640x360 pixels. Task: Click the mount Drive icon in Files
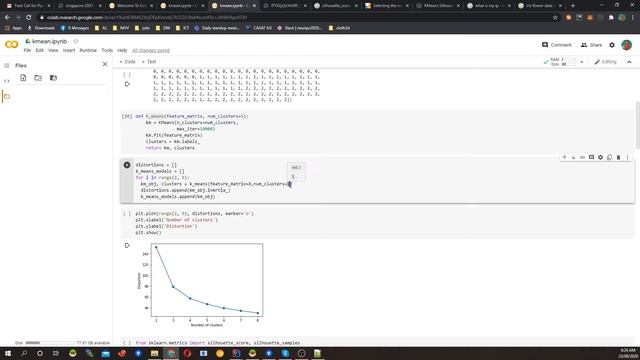pos(53,78)
